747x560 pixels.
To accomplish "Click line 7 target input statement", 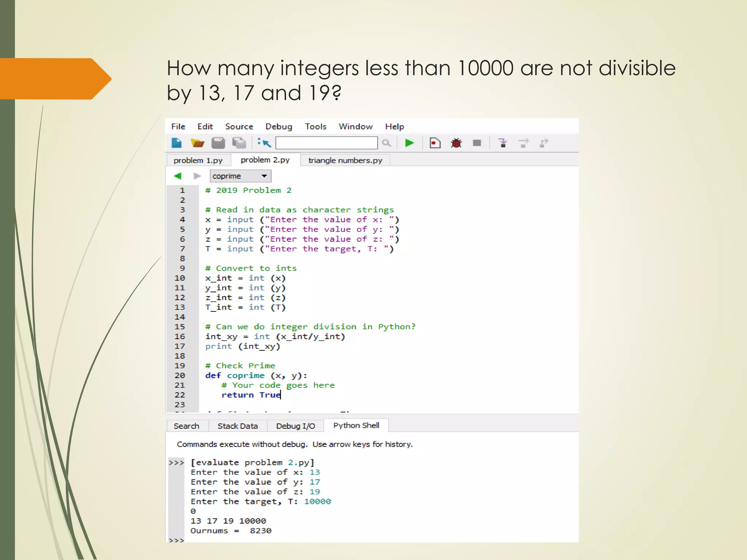I will tap(299, 249).
